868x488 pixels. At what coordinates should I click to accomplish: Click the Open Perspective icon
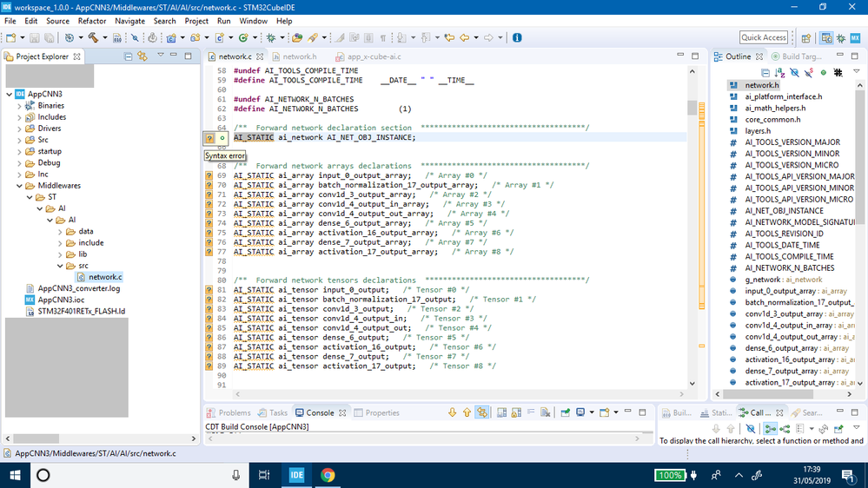click(806, 37)
